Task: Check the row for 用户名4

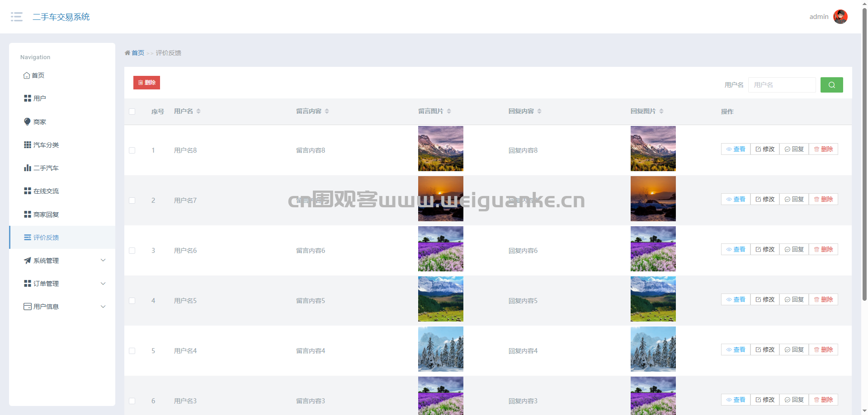Action: (x=132, y=351)
